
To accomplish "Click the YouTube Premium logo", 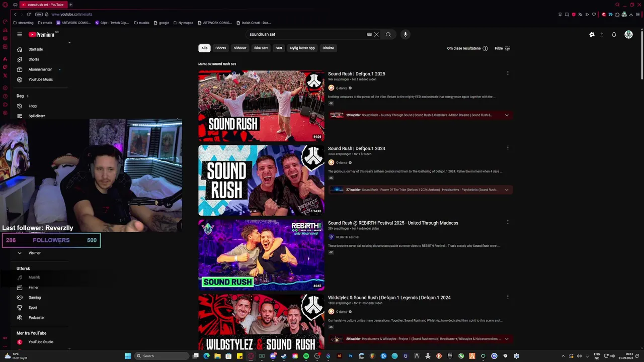I will click(41, 34).
